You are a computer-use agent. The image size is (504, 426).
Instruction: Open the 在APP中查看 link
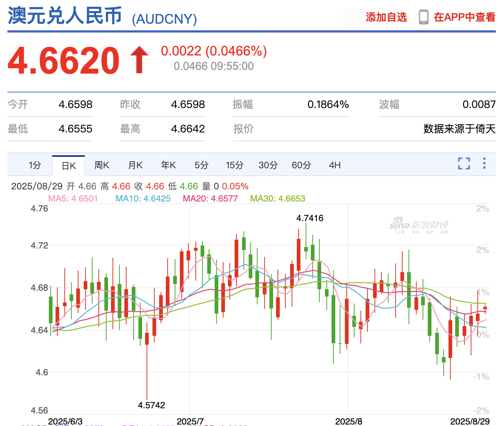tap(464, 17)
